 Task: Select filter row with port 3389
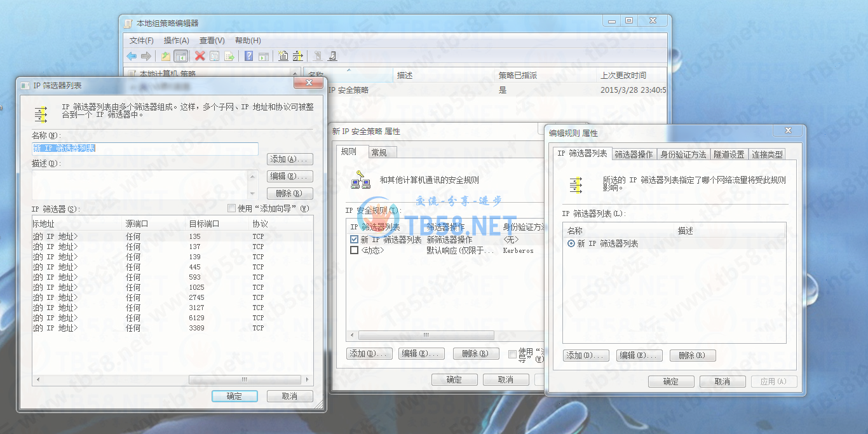point(172,328)
